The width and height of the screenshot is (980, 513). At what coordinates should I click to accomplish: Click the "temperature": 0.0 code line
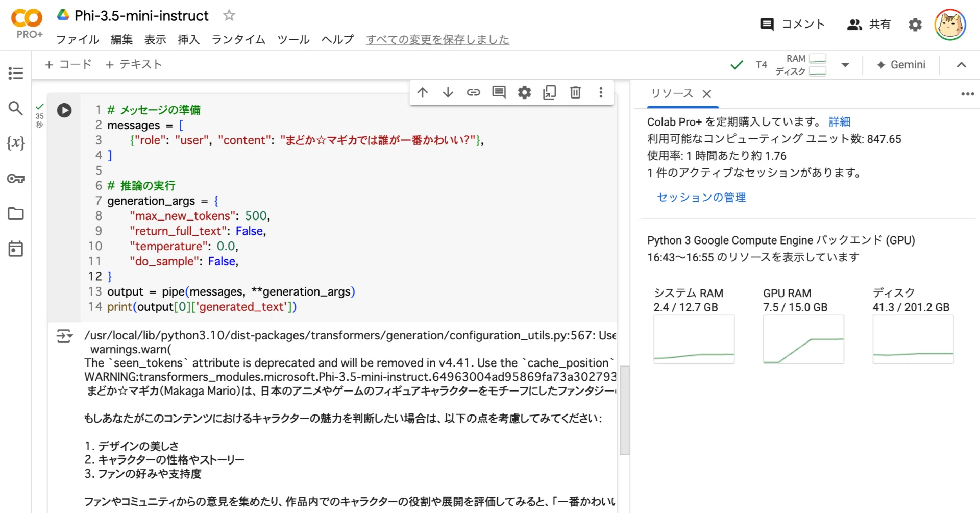point(184,246)
